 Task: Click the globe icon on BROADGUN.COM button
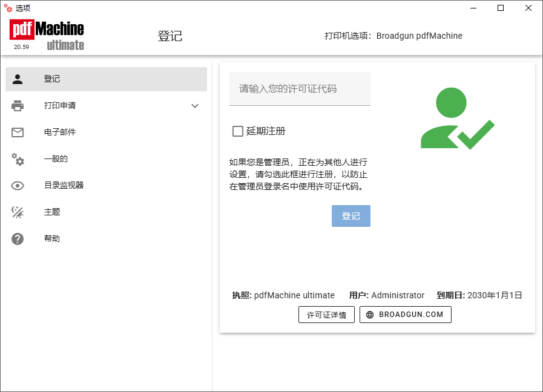370,315
